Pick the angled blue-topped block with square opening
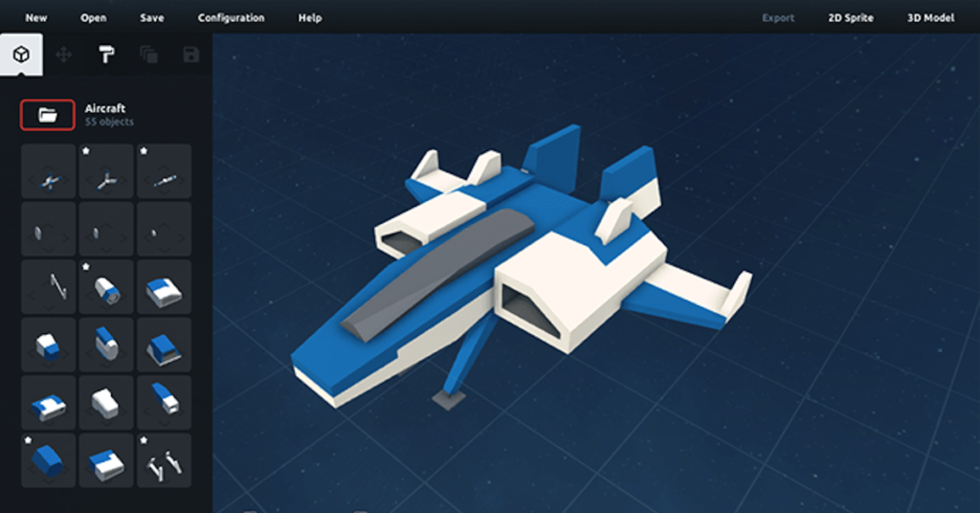The width and height of the screenshot is (980, 513). (x=164, y=402)
